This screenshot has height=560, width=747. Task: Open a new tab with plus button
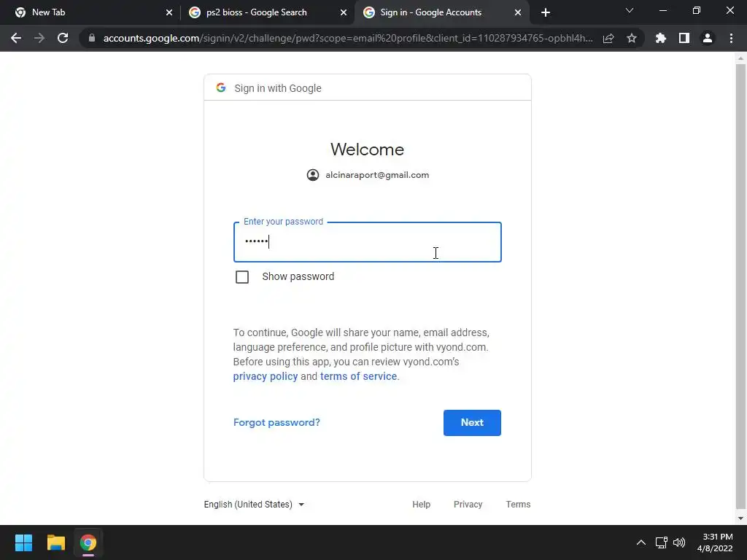(x=546, y=12)
